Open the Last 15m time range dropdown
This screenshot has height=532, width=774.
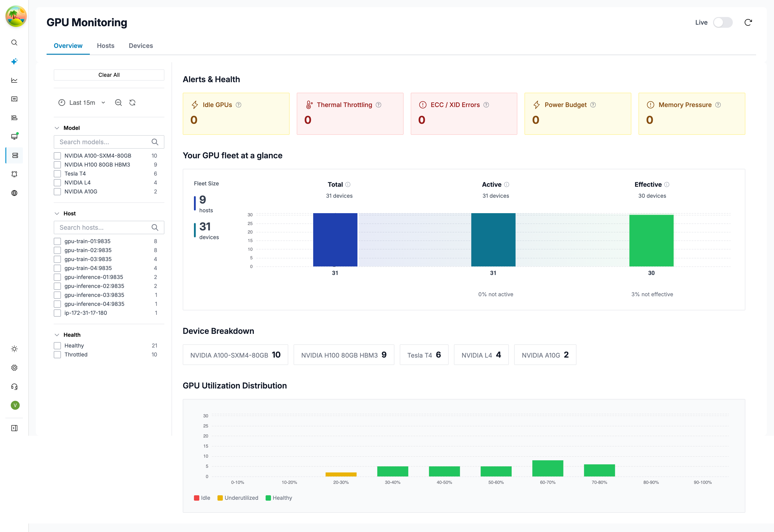tap(82, 103)
